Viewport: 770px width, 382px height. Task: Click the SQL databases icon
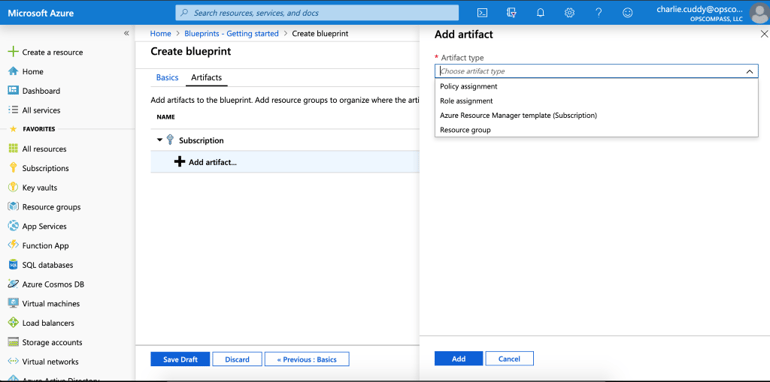pos(13,265)
